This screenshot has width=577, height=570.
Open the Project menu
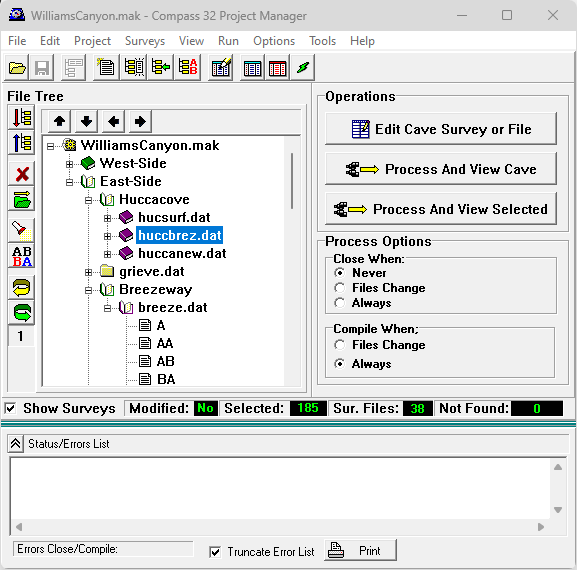[92, 41]
